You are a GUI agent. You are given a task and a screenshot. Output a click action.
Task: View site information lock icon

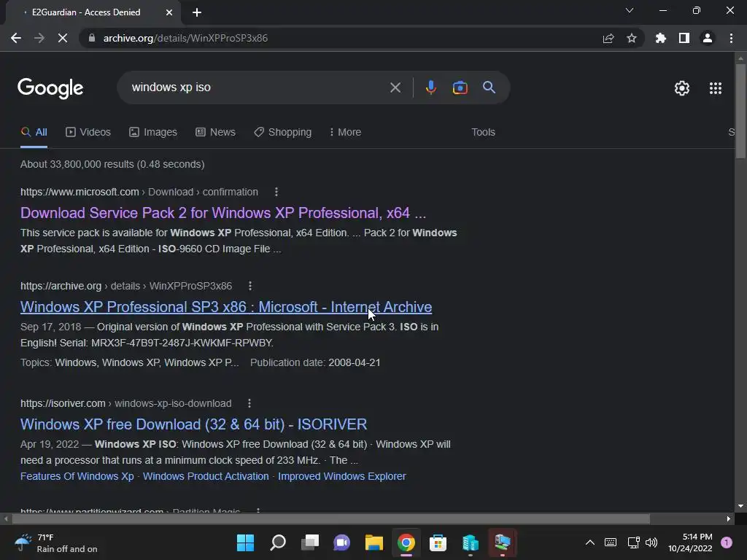(x=92, y=38)
